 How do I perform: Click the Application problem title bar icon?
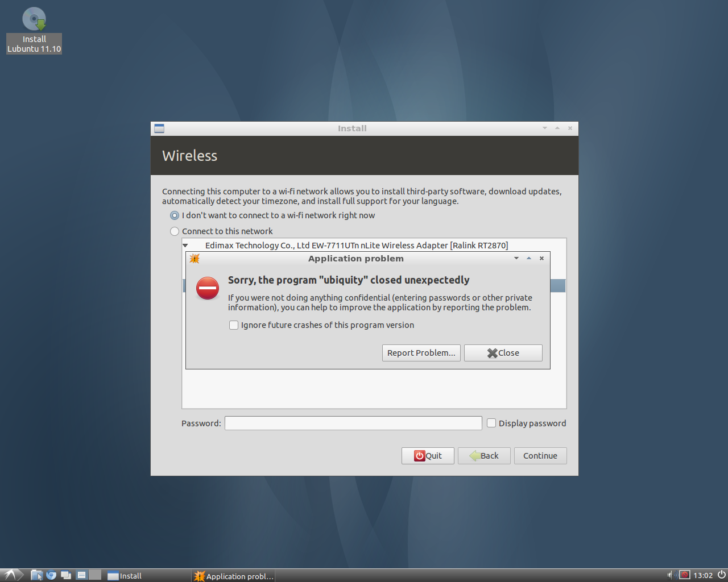[x=195, y=259]
